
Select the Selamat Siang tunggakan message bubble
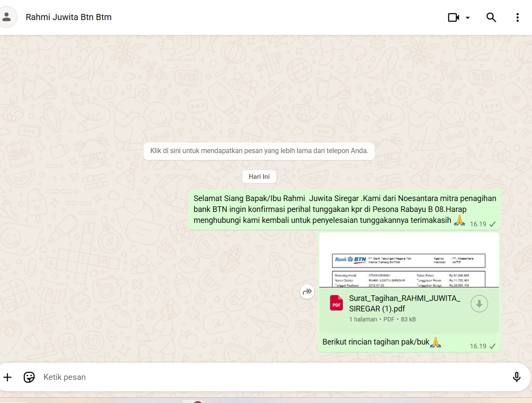coord(344,209)
